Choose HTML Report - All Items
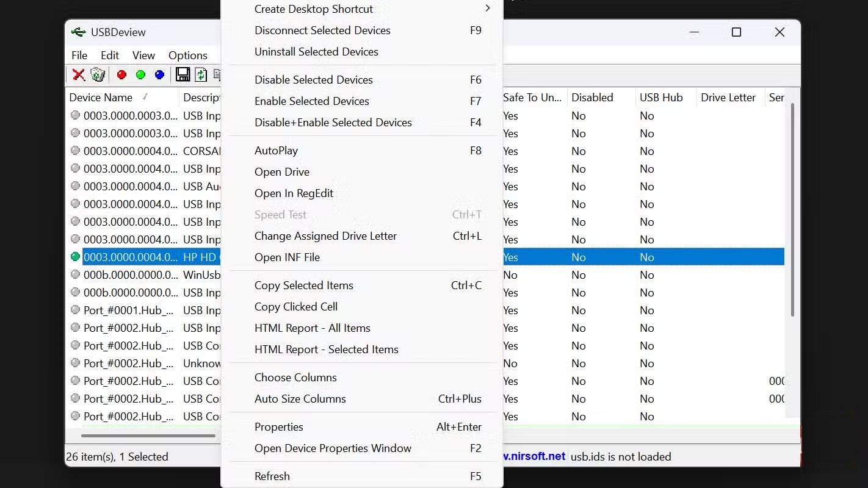 tap(362, 328)
